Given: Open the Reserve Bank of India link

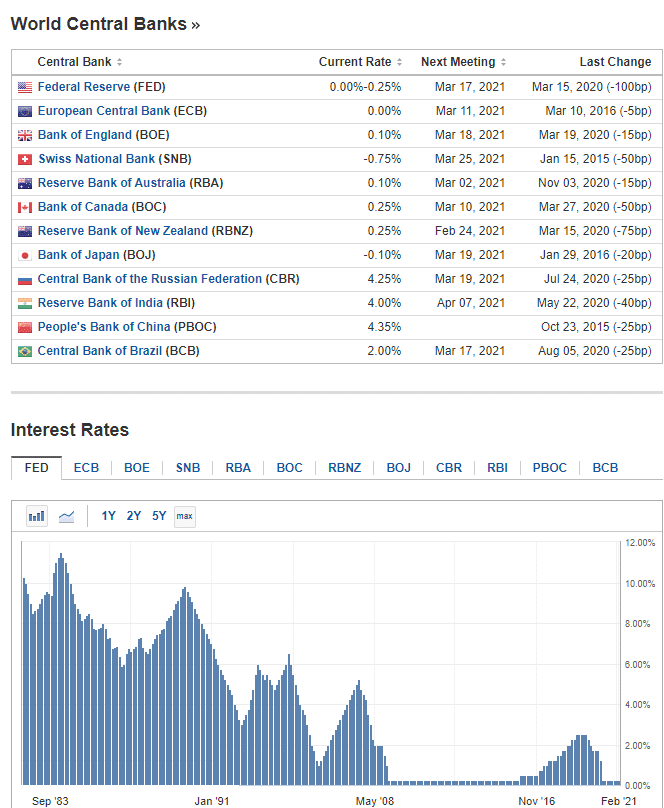Looking at the screenshot, I should click(100, 303).
